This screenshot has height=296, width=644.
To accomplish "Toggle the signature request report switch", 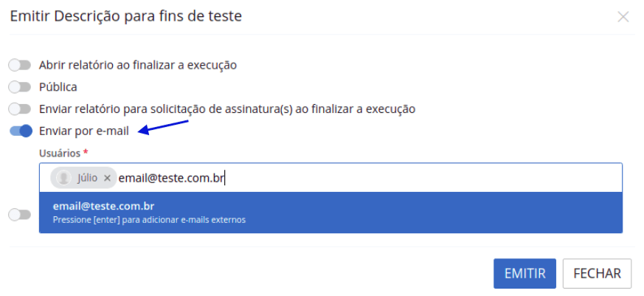I will [x=20, y=109].
